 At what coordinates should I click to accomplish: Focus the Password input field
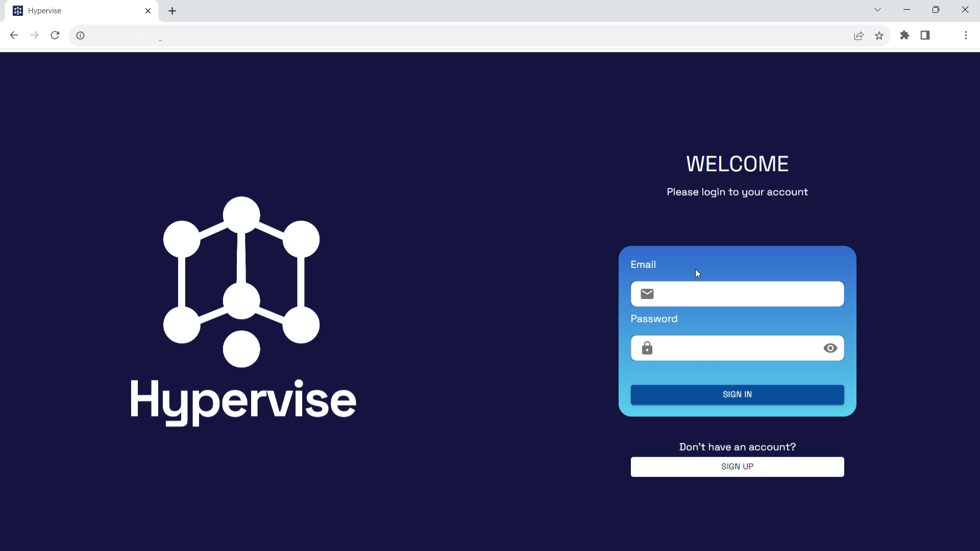737,348
